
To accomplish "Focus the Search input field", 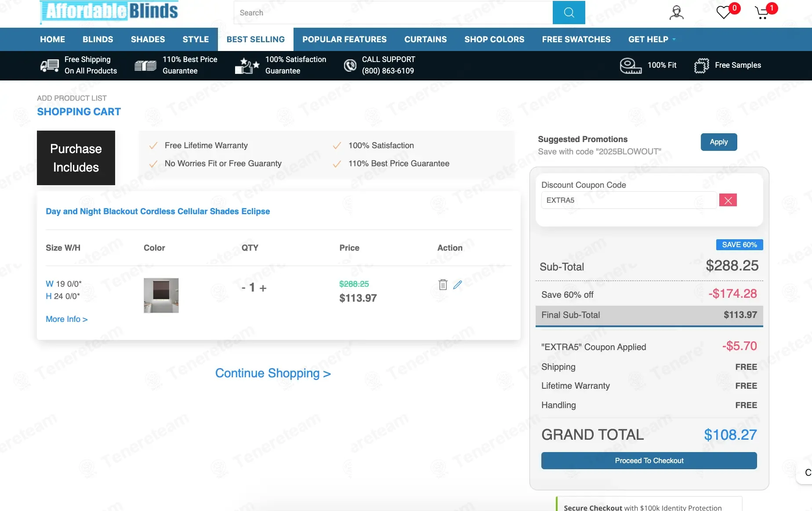I will 393,13.
